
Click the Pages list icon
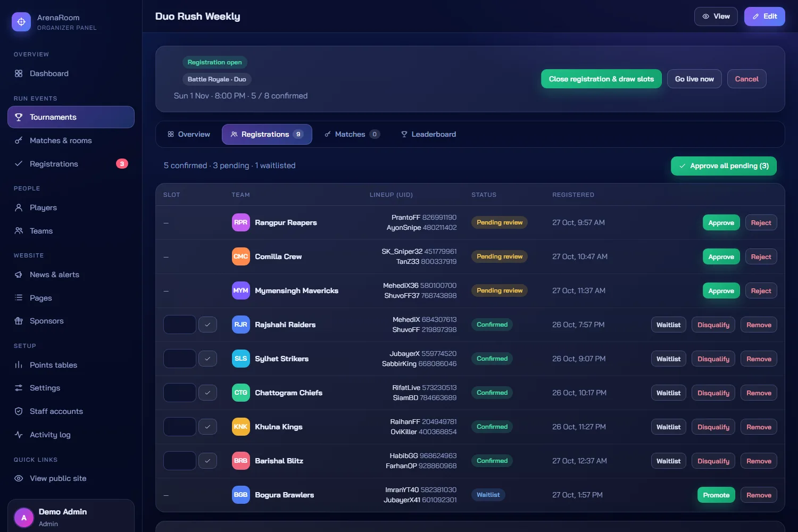[x=19, y=298]
